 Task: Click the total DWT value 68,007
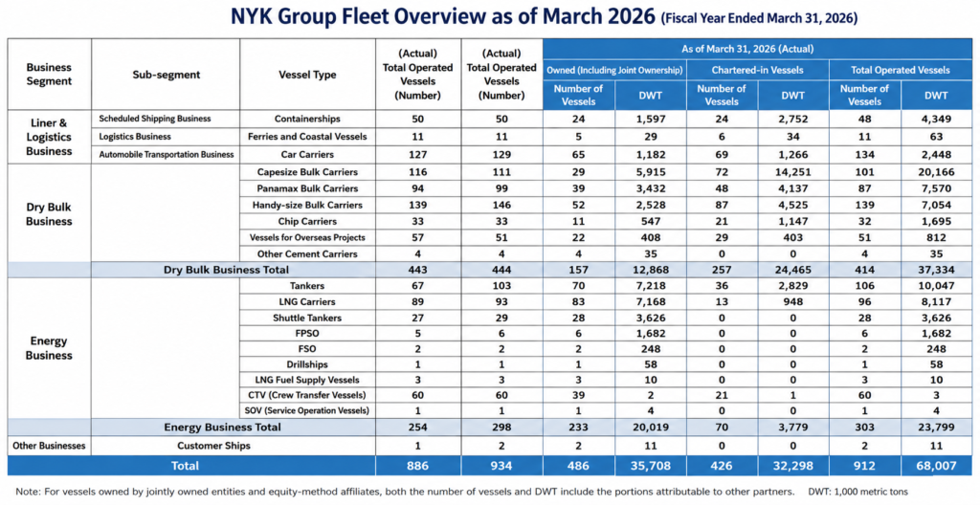coord(936,466)
